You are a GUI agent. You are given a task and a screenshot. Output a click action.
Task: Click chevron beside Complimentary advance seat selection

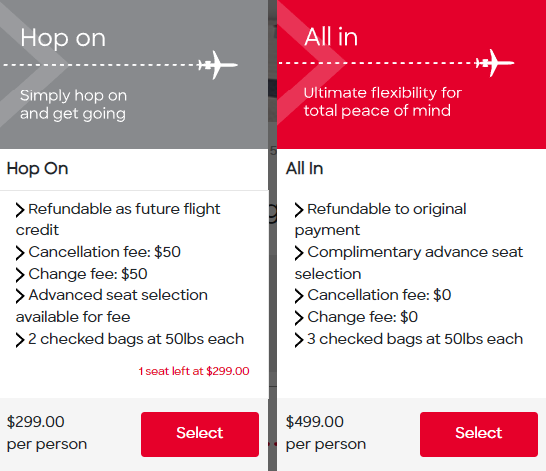pyautogui.click(x=299, y=253)
